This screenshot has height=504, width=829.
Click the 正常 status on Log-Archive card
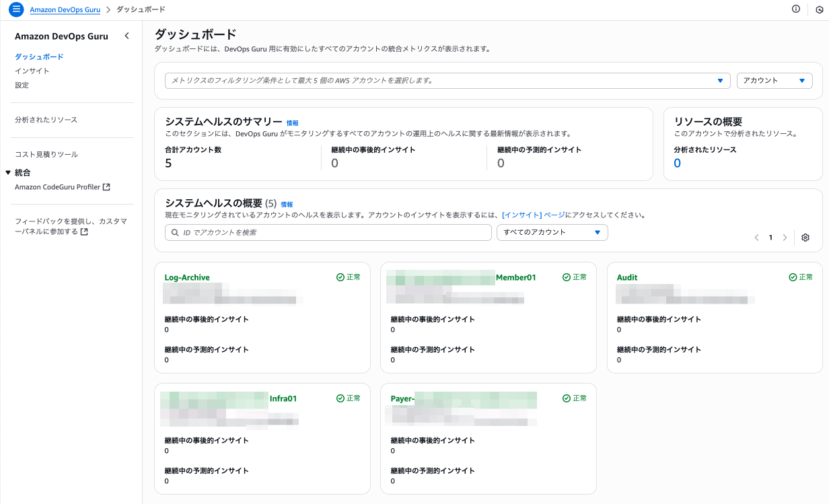pos(349,277)
